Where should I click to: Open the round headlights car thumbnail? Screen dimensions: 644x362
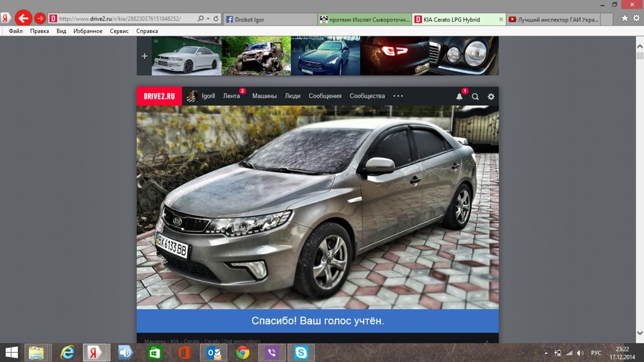pyautogui.click(x=464, y=56)
